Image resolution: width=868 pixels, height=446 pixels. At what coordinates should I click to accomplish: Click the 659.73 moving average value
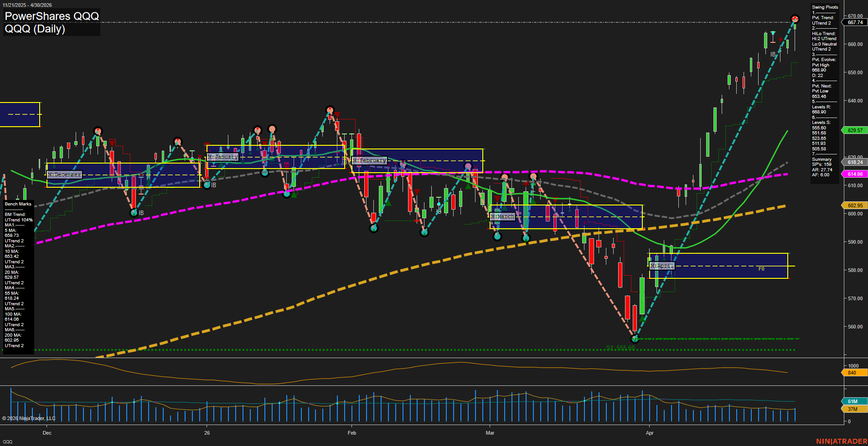pyautogui.click(x=12, y=236)
